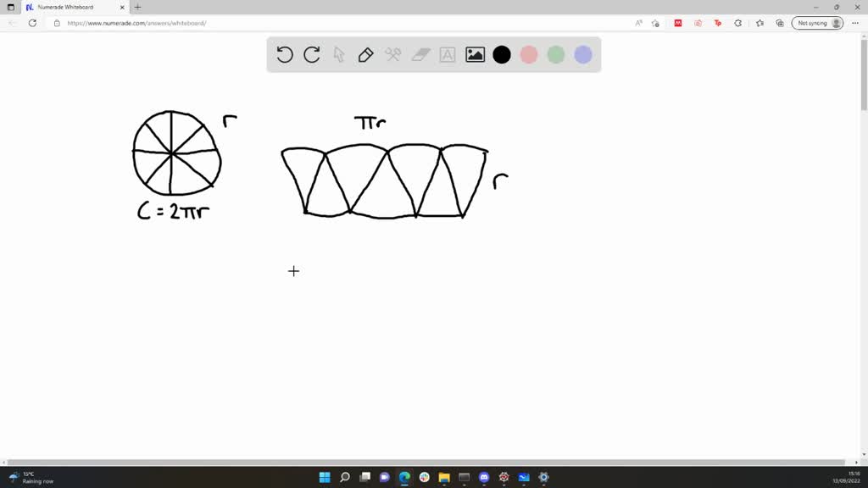Activate the Eraser tool

tap(420, 54)
